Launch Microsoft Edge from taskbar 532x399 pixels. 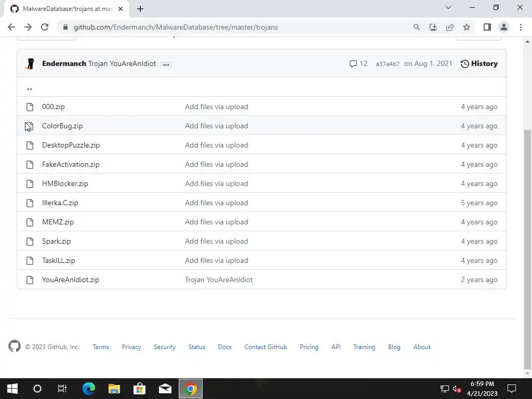coord(89,389)
